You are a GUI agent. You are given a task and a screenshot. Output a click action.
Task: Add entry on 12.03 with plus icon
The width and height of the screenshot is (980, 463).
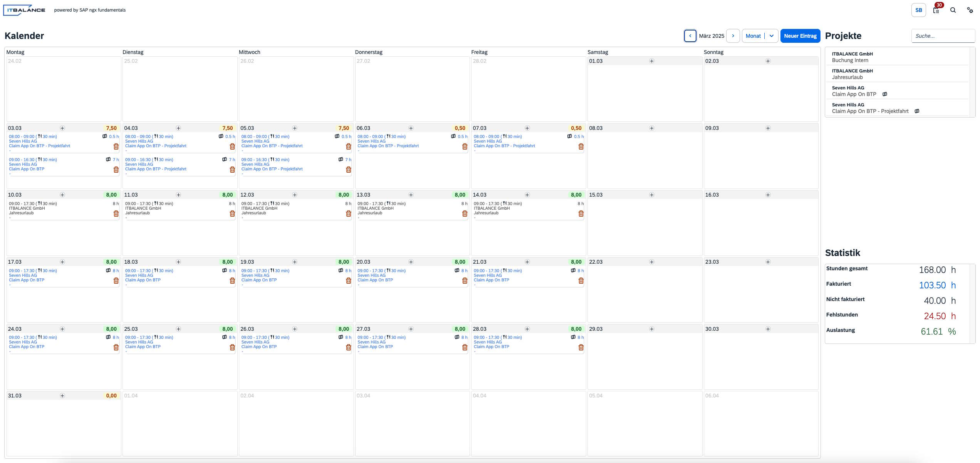tap(295, 195)
